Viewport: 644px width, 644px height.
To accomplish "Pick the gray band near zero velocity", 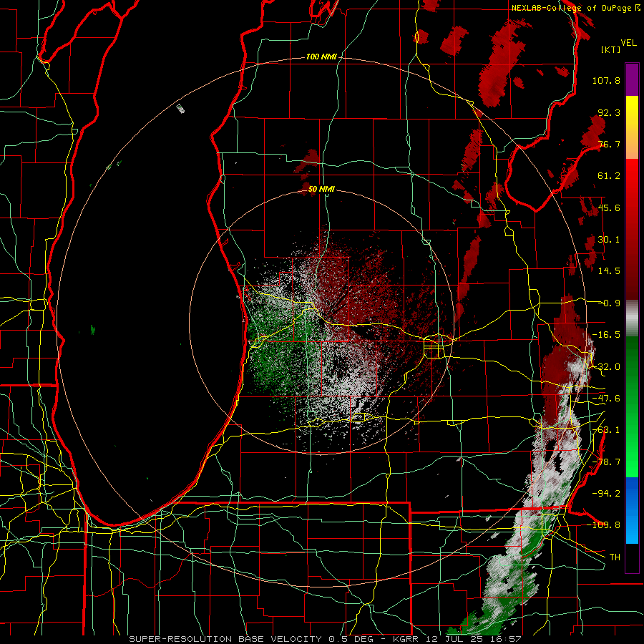I will [632, 318].
